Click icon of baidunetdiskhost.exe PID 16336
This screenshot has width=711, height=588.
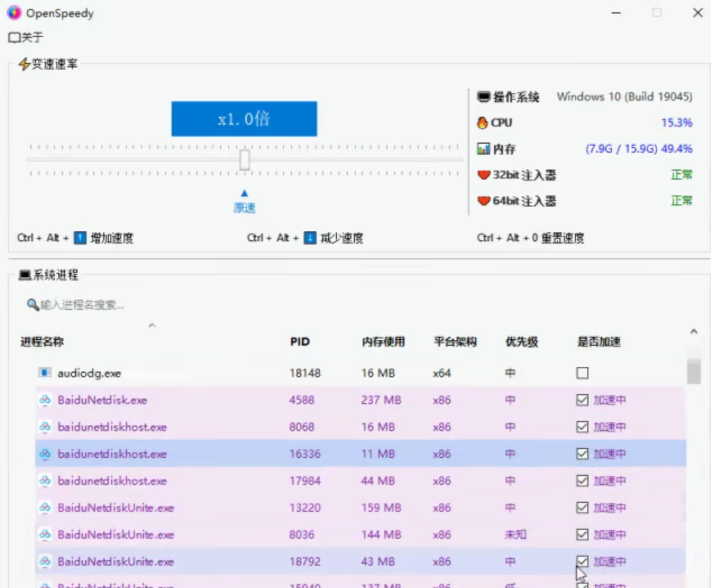pos(44,454)
